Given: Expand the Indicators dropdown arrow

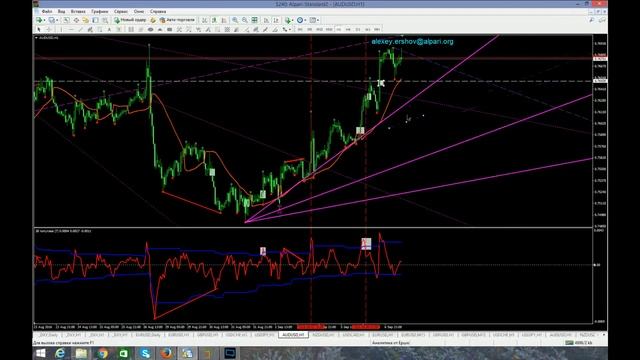Looking at the screenshot, I should [293, 20].
